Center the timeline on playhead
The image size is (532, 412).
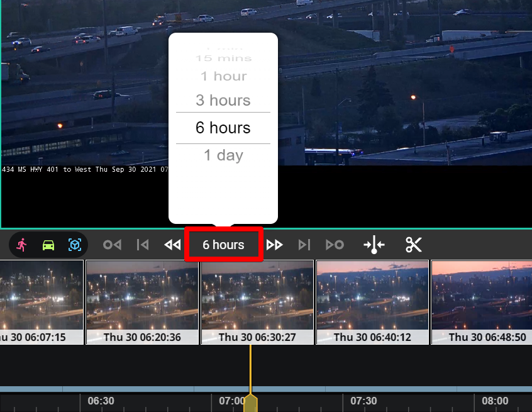point(374,245)
